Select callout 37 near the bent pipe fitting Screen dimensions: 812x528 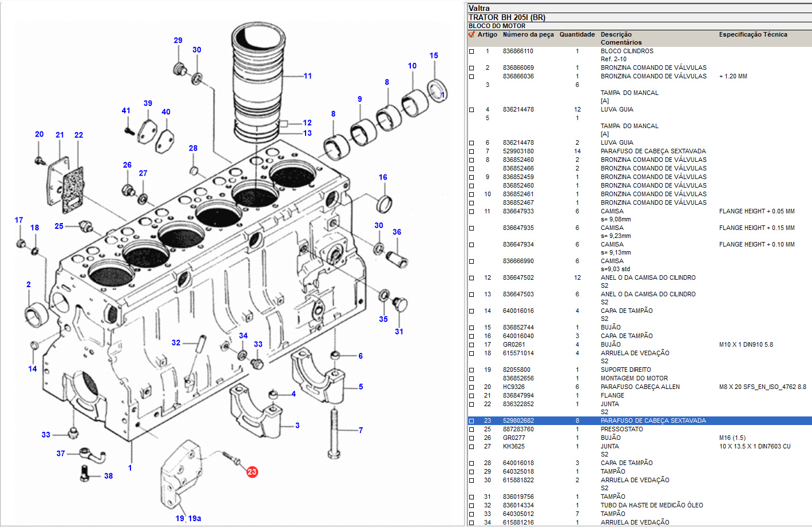click(x=61, y=454)
